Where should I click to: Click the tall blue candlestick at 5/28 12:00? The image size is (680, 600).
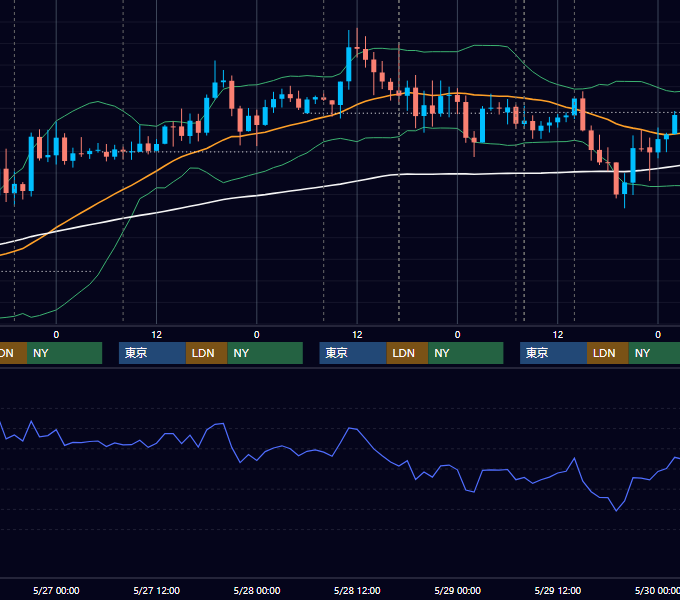click(349, 64)
